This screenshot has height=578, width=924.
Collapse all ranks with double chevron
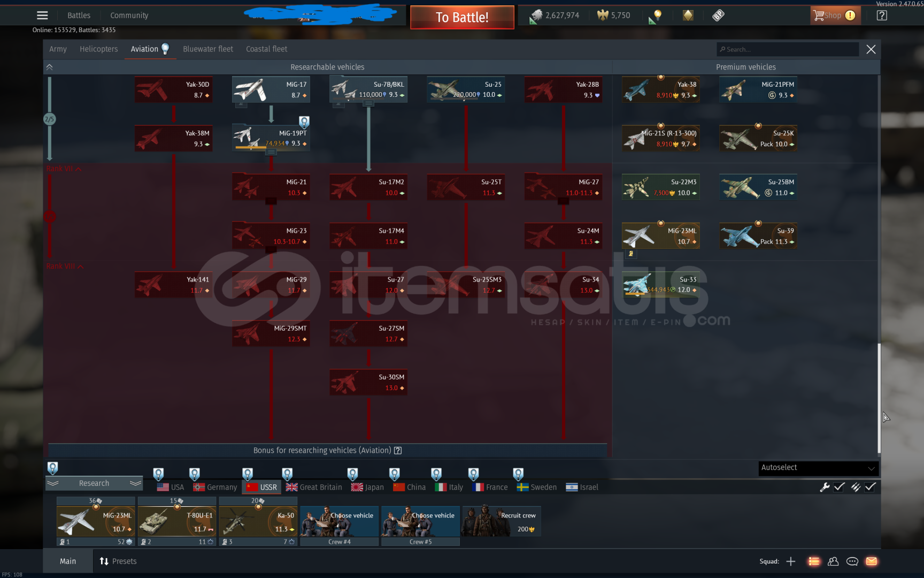49,67
